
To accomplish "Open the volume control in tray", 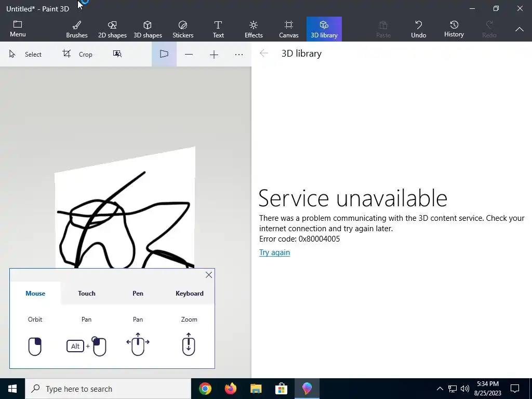I will click(465, 389).
